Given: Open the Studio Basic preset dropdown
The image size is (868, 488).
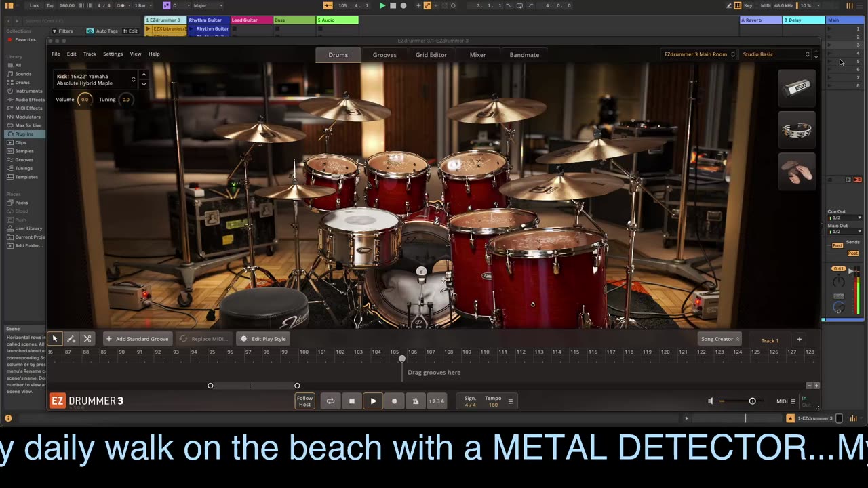Looking at the screenshot, I should click(x=776, y=54).
